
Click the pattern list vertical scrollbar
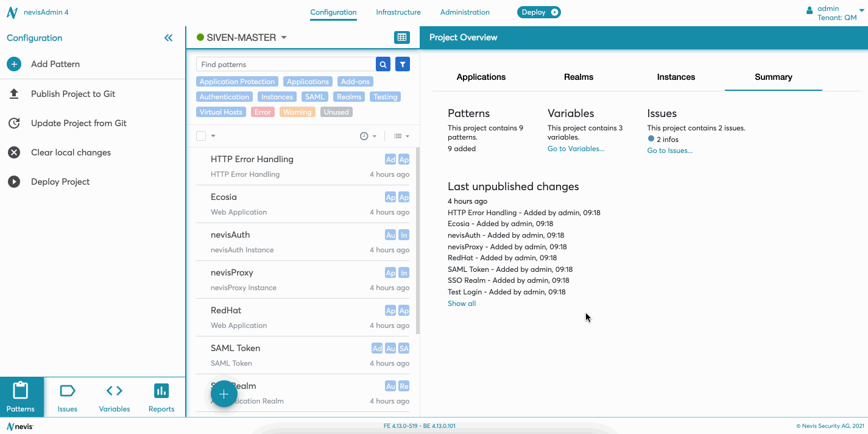click(x=418, y=241)
